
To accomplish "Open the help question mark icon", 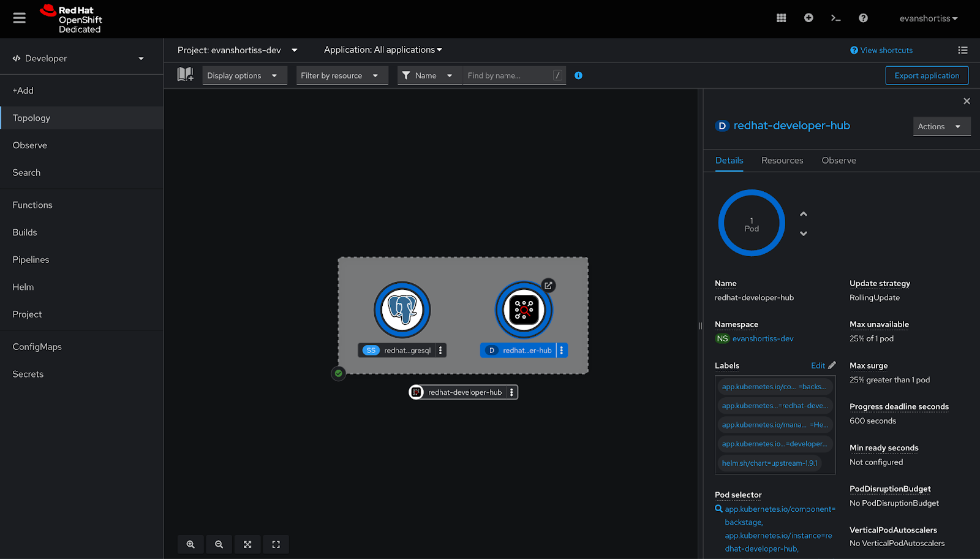I will coord(863,18).
